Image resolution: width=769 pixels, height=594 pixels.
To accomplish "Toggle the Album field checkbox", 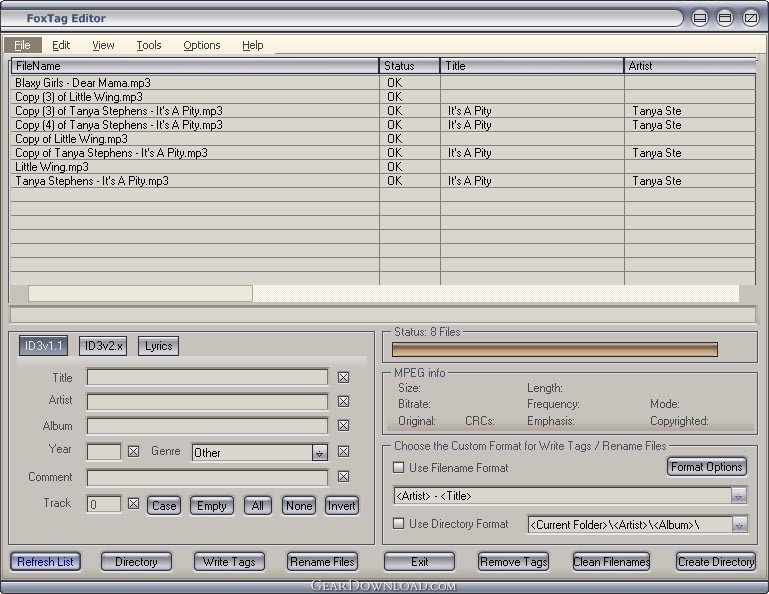I will 343,425.
